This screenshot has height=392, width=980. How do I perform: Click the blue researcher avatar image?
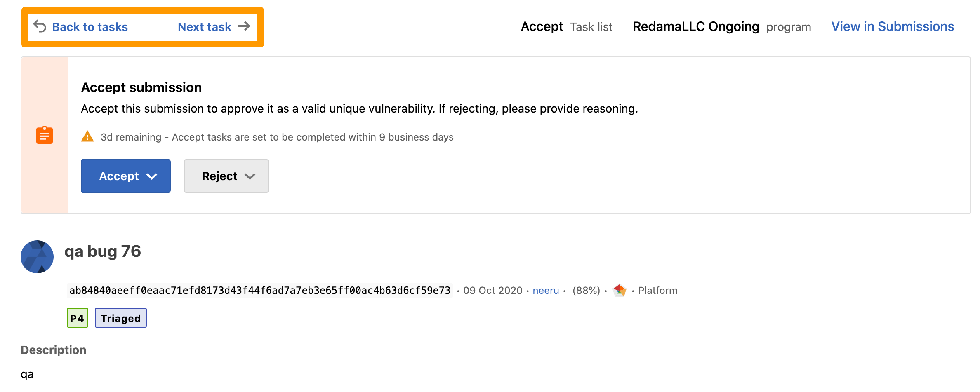click(x=37, y=257)
